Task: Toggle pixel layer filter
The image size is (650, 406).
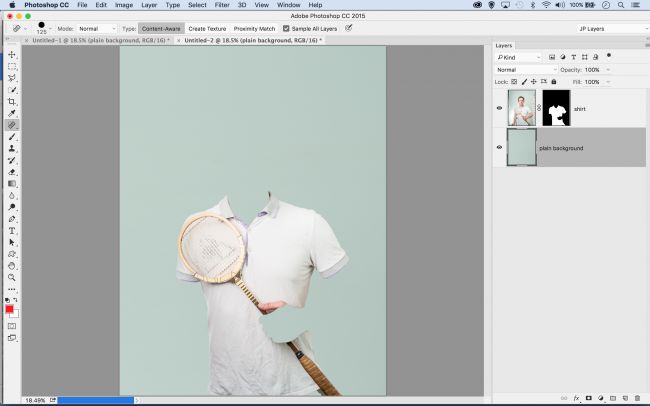Action: click(552, 57)
